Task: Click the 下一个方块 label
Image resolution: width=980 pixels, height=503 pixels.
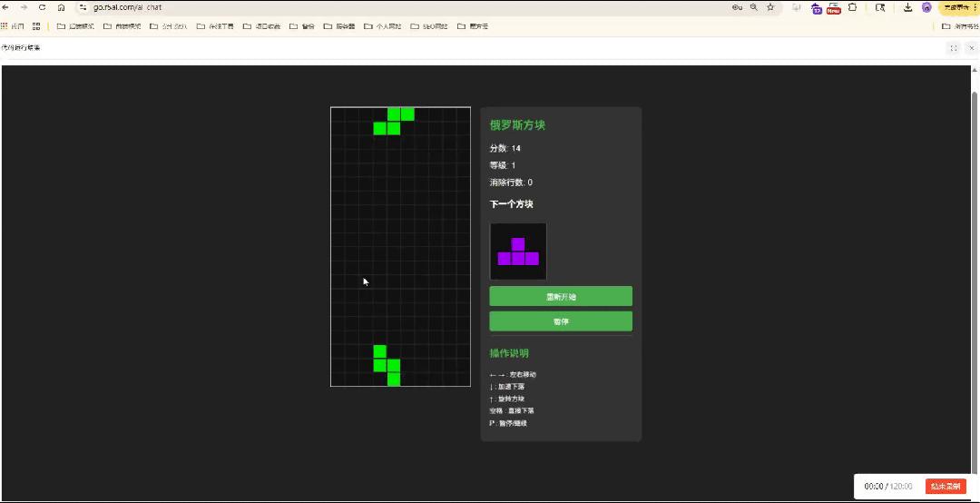Action: pyautogui.click(x=511, y=204)
